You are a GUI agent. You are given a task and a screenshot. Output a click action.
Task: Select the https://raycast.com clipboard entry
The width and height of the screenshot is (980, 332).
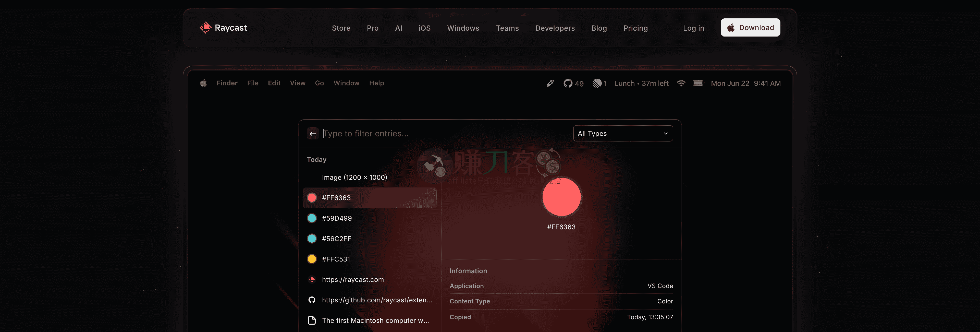coord(352,279)
